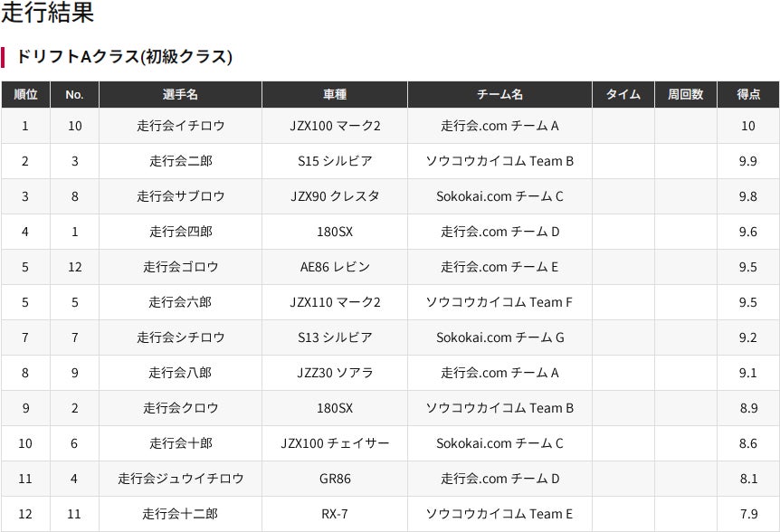This screenshot has height=532, width=780.
Task: Click the AE86 レビン car cell
Action: (x=335, y=267)
